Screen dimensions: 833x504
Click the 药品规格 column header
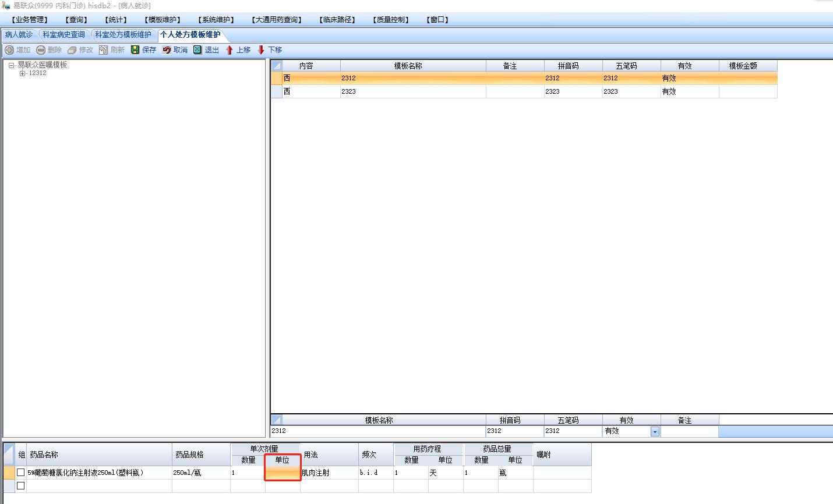(201, 455)
